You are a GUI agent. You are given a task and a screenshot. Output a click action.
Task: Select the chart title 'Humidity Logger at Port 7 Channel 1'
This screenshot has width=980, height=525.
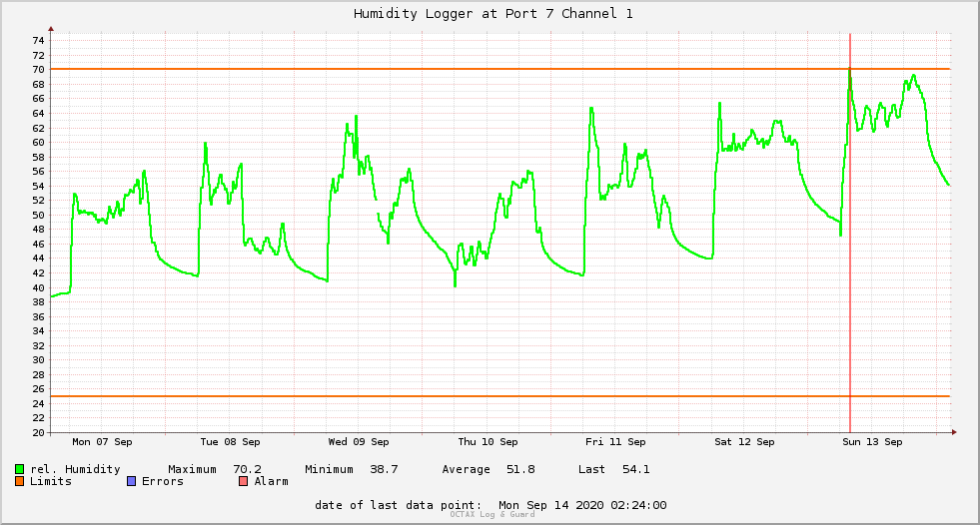pos(493,13)
